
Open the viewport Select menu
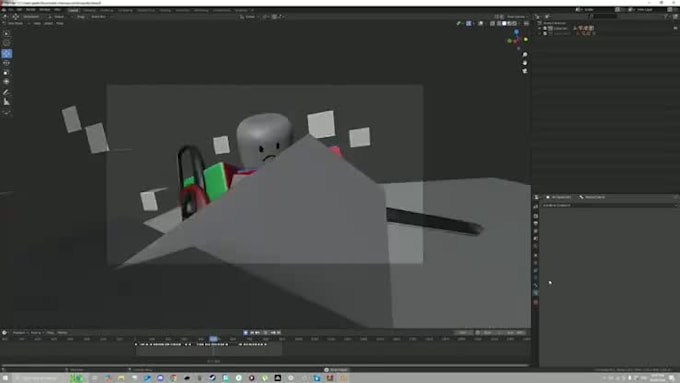[48, 23]
